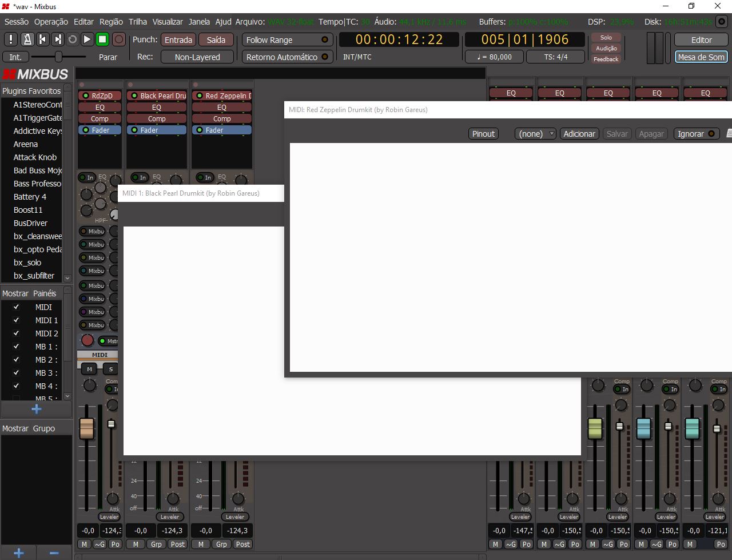
Task: Click the punch Saída button
Action: [216, 39]
